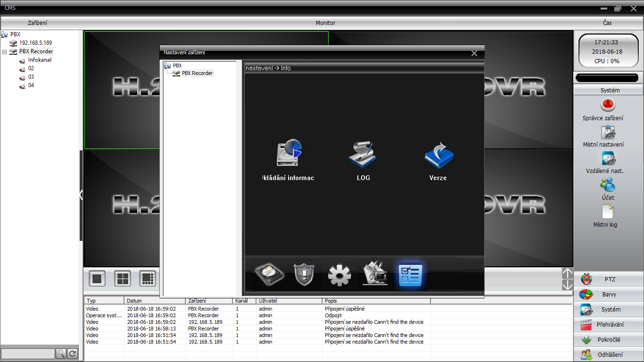644x362 pixels.
Task: Open Místní log document icon
Action: point(608,212)
